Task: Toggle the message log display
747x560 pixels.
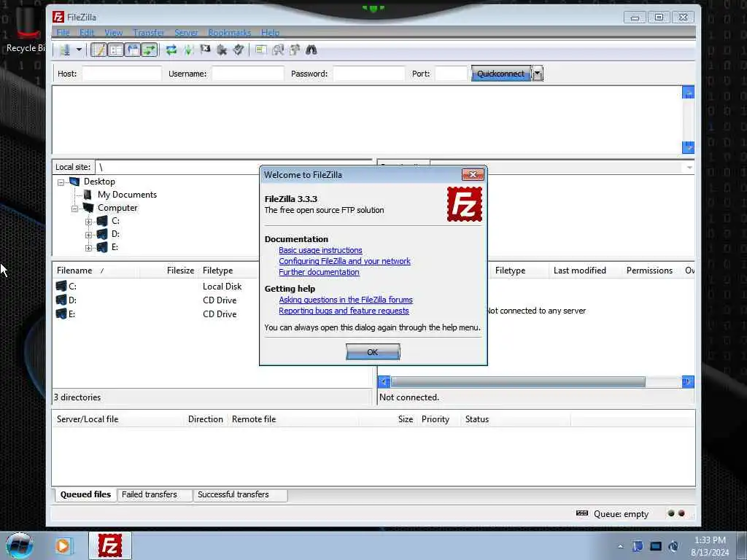Action: click(98, 50)
